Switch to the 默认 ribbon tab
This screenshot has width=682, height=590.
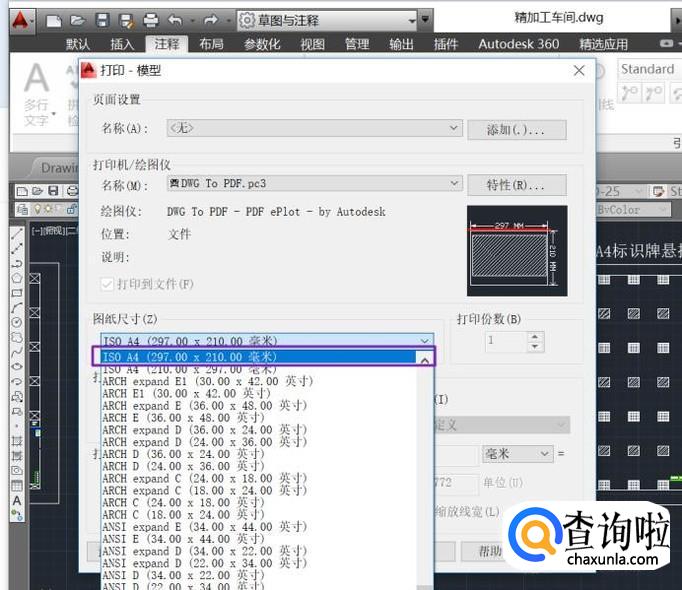78,44
